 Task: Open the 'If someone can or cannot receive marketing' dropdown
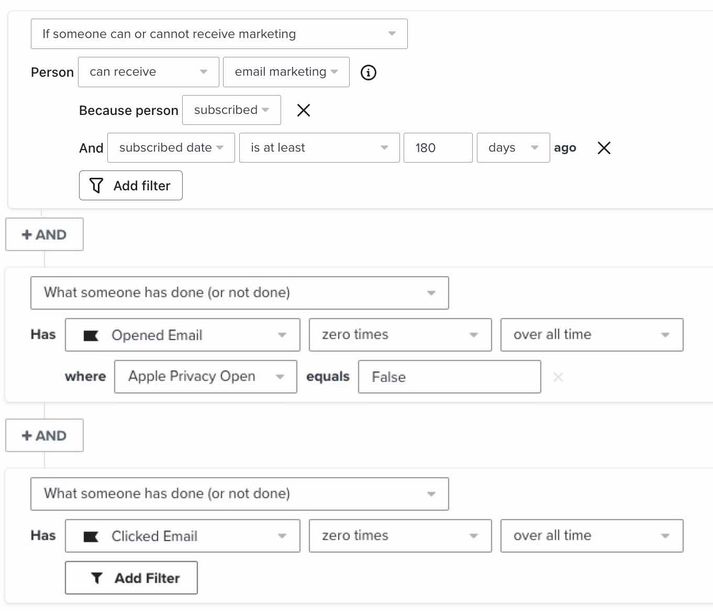tap(219, 34)
